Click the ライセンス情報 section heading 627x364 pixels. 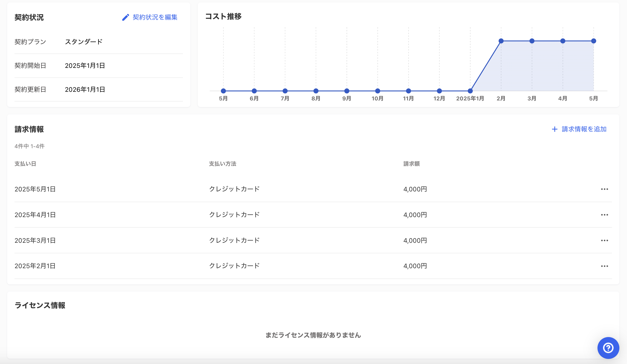click(40, 305)
